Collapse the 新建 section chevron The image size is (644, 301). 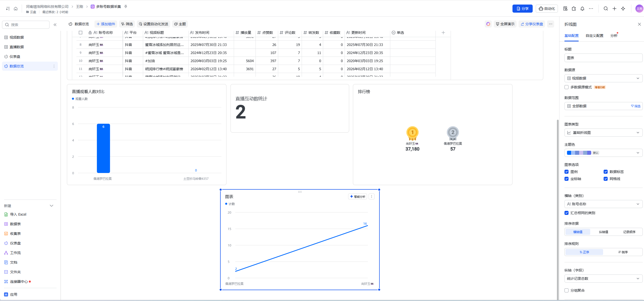51,206
